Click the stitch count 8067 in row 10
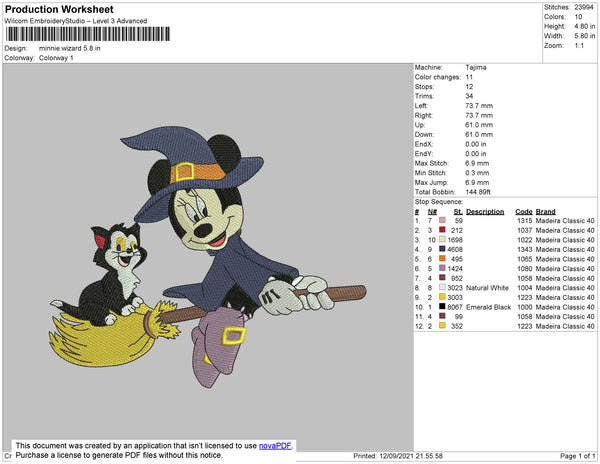Screen dimensions: 600x464 (x=455, y=307)
